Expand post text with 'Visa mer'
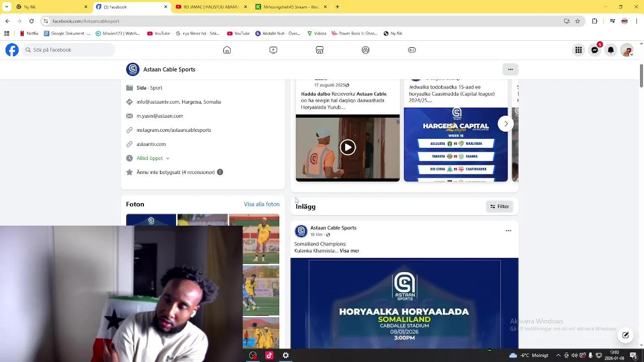The width and height of the screenshot is (644, 362). tap(349, 251)
